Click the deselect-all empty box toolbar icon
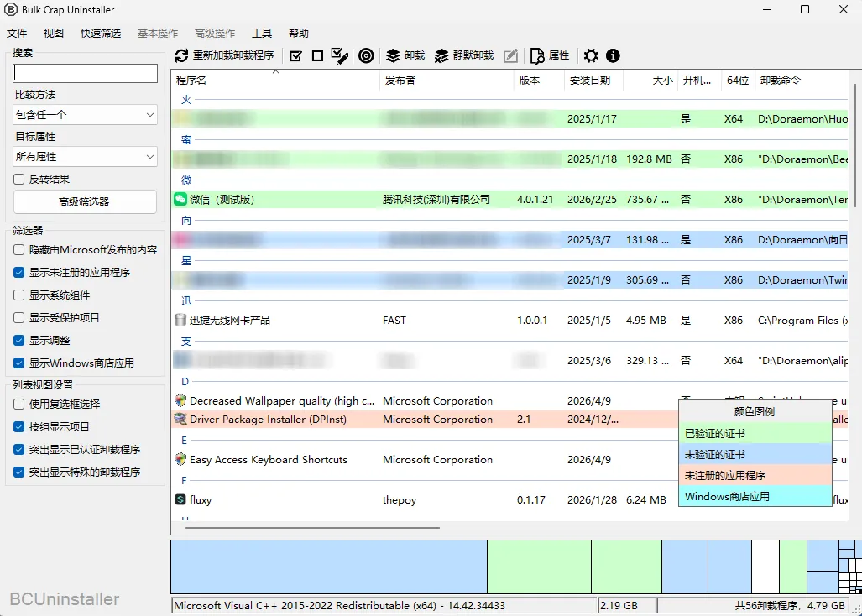Image resolution: width=862 pixels, height=616 pixels. pos(317,55)
